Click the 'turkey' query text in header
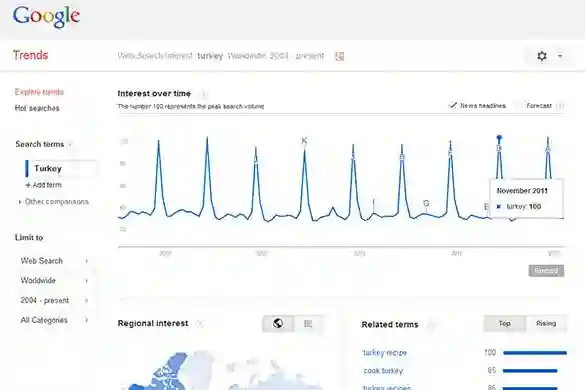The width and height of the screenshot is (585, 390). click(x=210, y=56)
